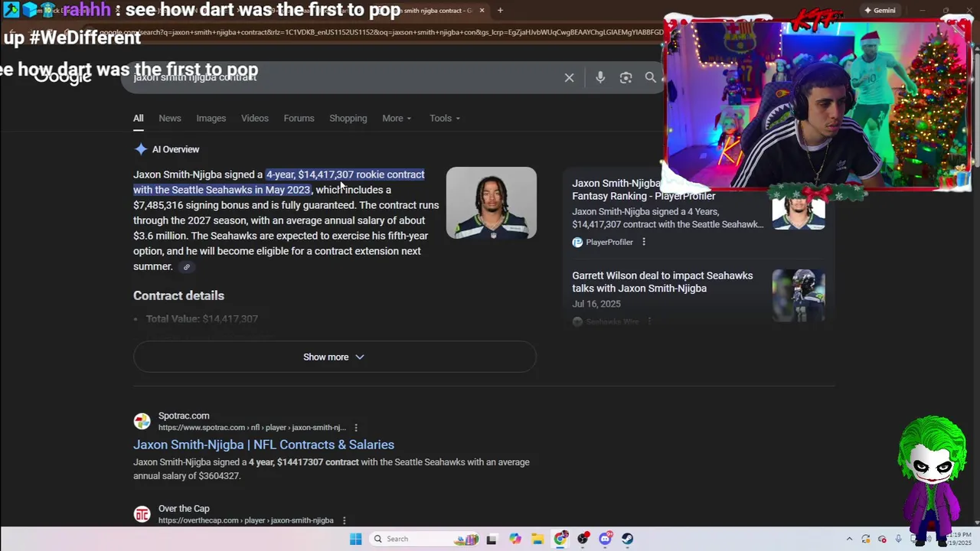Open Discord from the taskbar
Viewport: 980px width, 551px height.
point(606,539)
